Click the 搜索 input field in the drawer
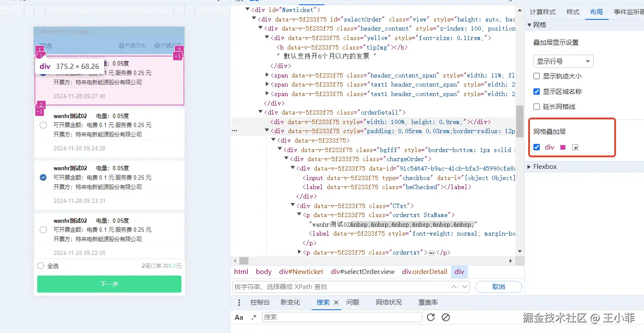 pyautogui.click(x=342, y=317)
